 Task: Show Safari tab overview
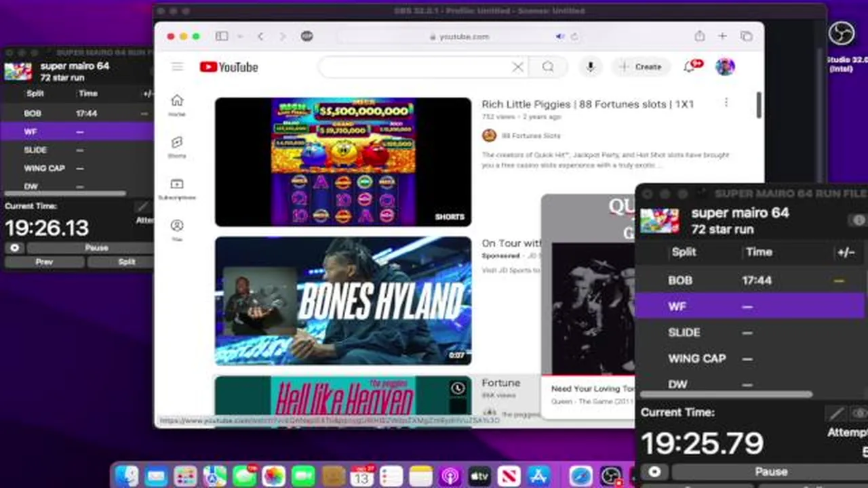[746, 37]
